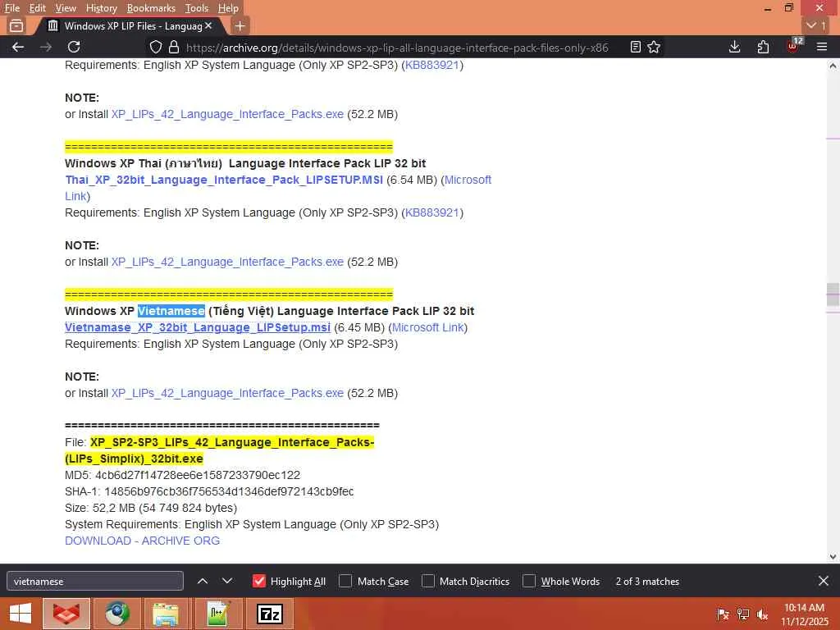The height and width of the screenshot is (630, 840).
Task: Click the highlighted Vietnamese search match
Action: pos(171,311)
